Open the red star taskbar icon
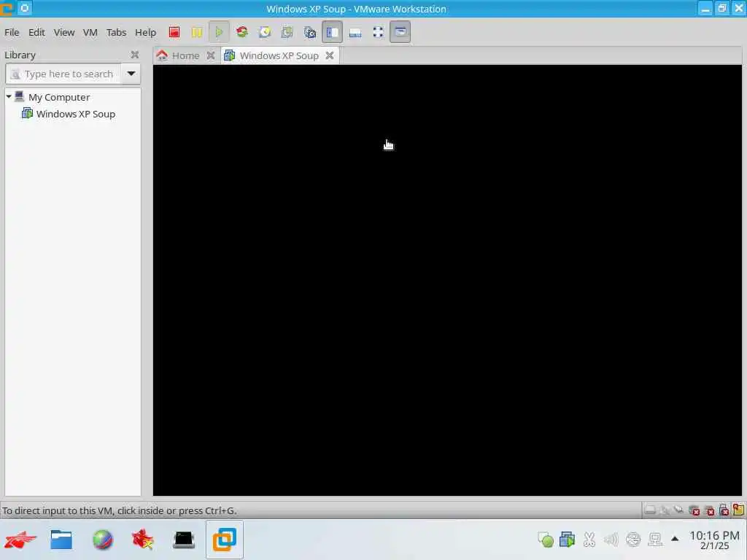This screenshot has width=747, height=560. (x=142, y=540)
